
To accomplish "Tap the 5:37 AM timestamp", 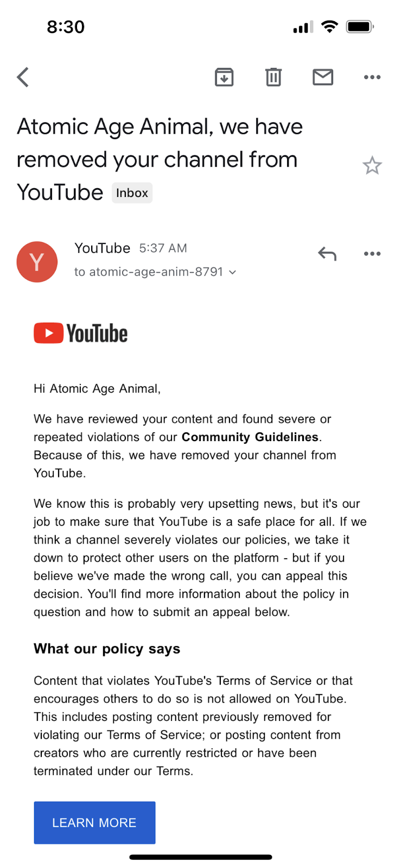I will point(163,248).
